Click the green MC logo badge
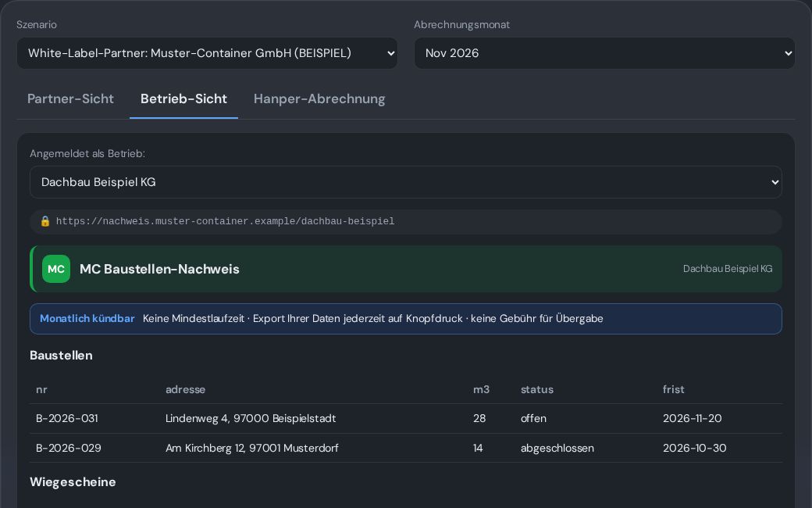The height and width of the screenshot is (508, 812). coord(56,269)
